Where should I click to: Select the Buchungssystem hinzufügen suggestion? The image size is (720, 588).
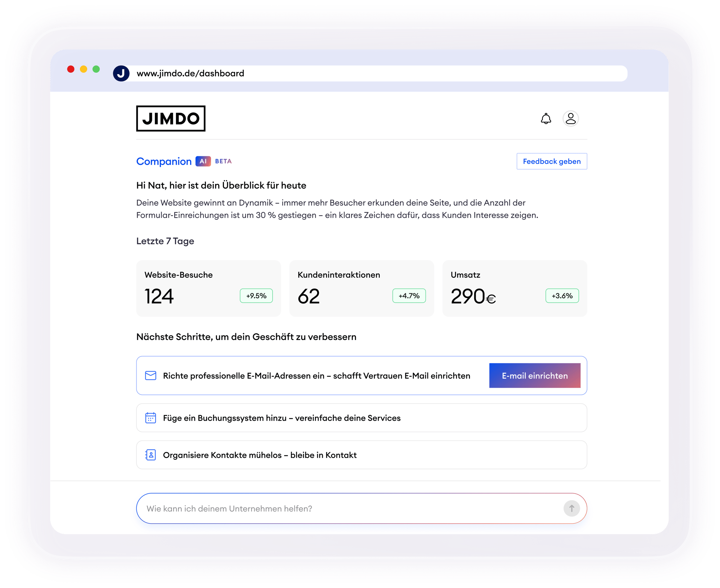(x=361, y=418)
